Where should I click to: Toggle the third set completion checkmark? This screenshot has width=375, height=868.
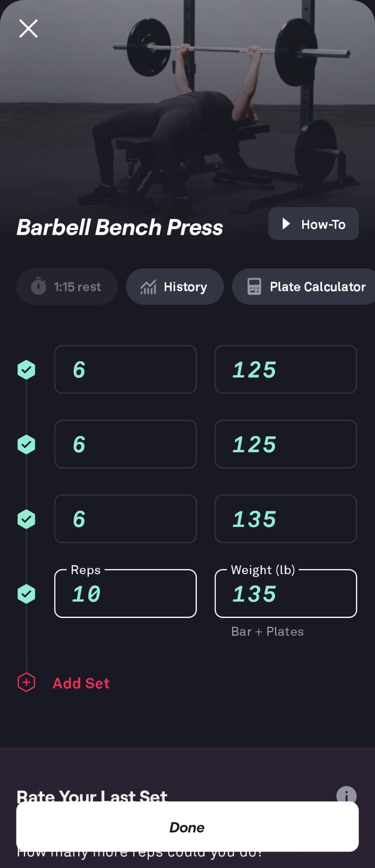27,519
